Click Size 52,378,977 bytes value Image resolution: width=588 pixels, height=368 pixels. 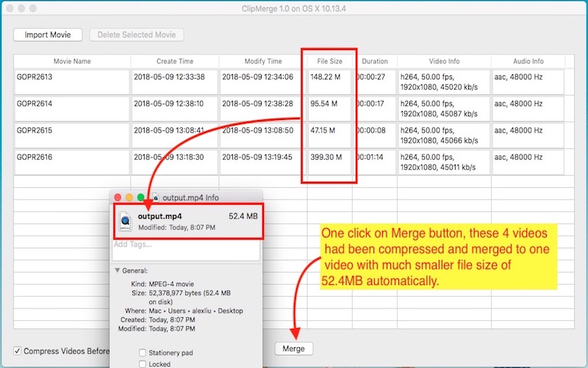(x=190, y=297)
